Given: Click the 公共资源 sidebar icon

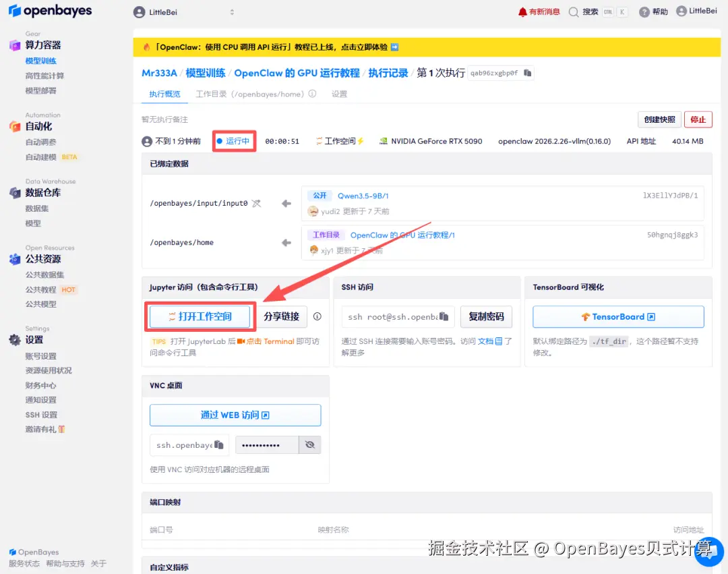Looking at the screenshot, I should pyautogui.click(x=15, y=259).
